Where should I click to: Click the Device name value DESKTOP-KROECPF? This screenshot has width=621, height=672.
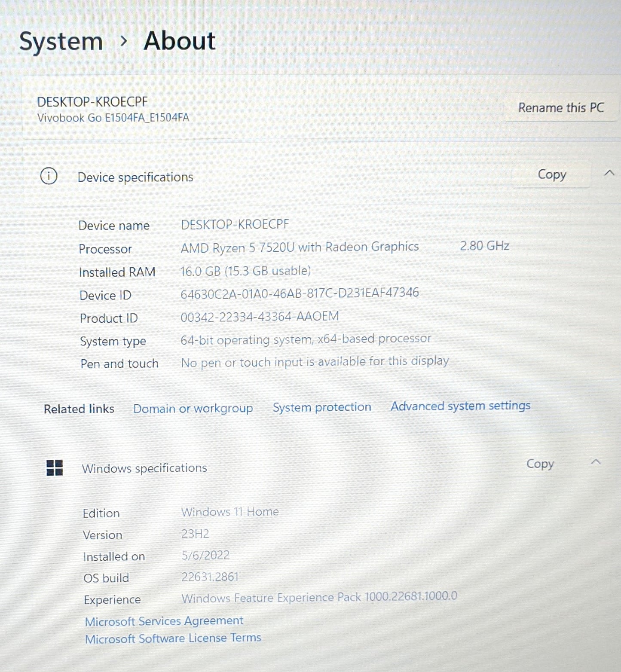(x=235, y=224)
